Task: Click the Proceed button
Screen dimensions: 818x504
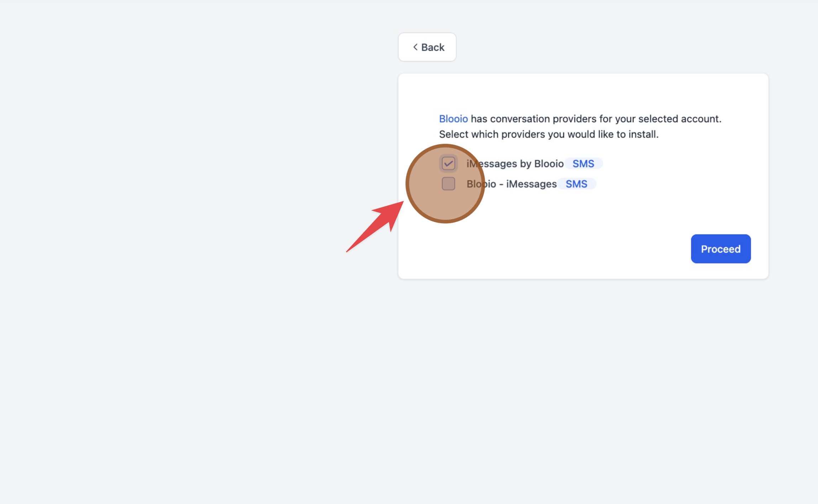Action: click(721, 249)
